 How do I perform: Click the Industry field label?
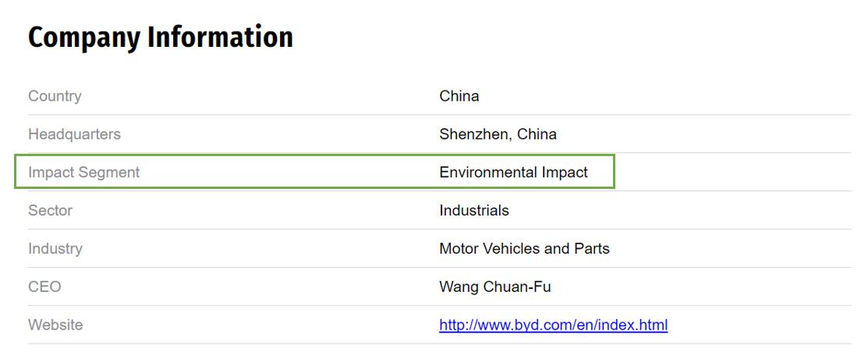point(55,249)
